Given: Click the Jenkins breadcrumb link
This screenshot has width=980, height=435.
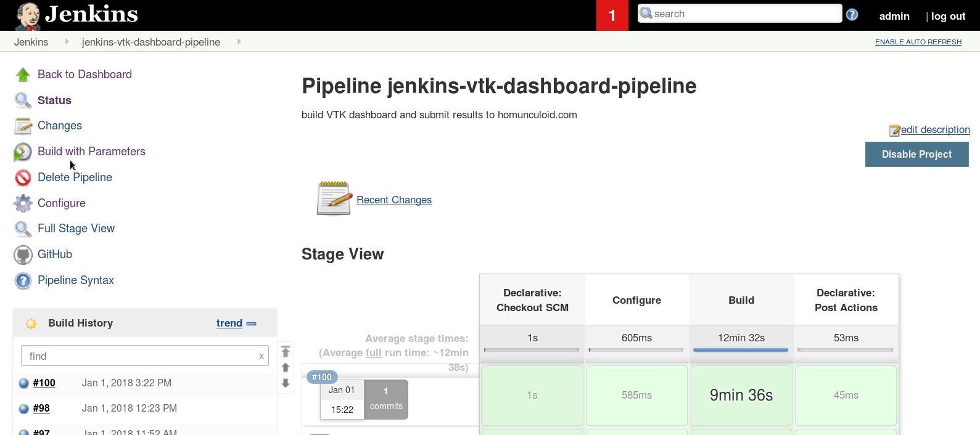Looking at the screenshot, I should [31, 42].
